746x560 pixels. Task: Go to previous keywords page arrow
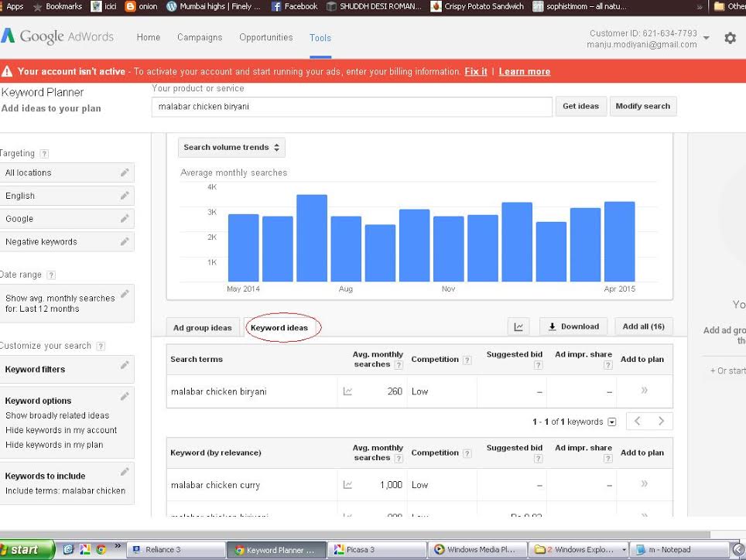[x=638, y=422]
